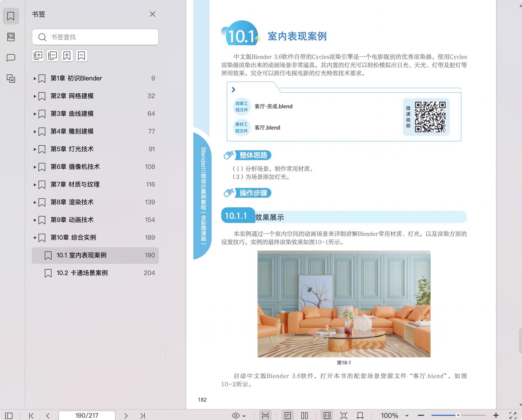522x420 pixels.
Task: Fit page to window icon
Action: point(344,416)
